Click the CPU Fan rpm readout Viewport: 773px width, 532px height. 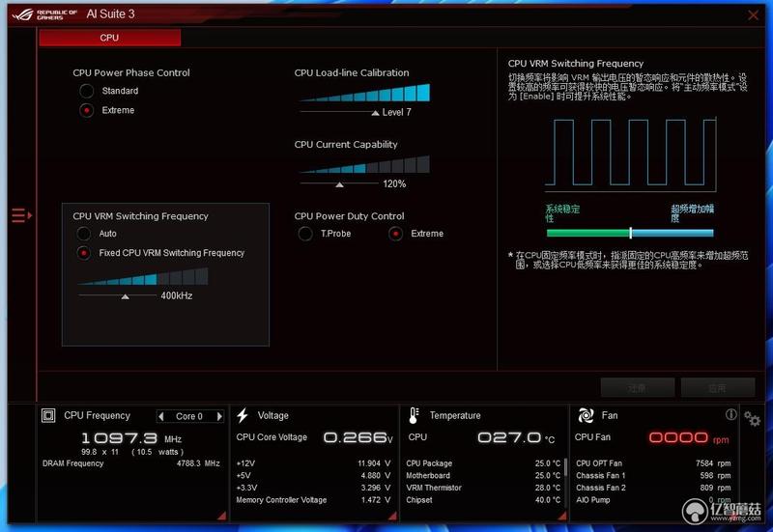coord(689,437)
